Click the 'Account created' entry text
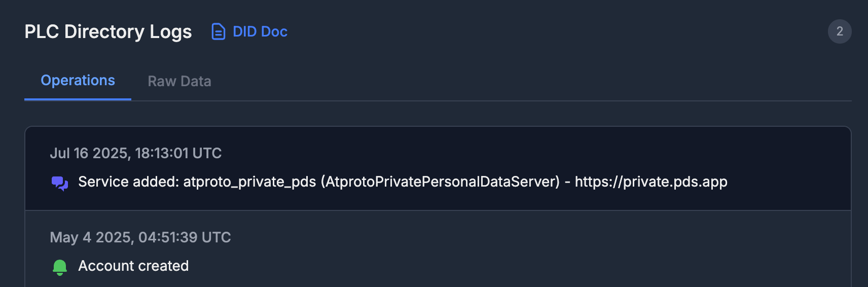Screen dimensions: 868x287 (x=133, y=266)
